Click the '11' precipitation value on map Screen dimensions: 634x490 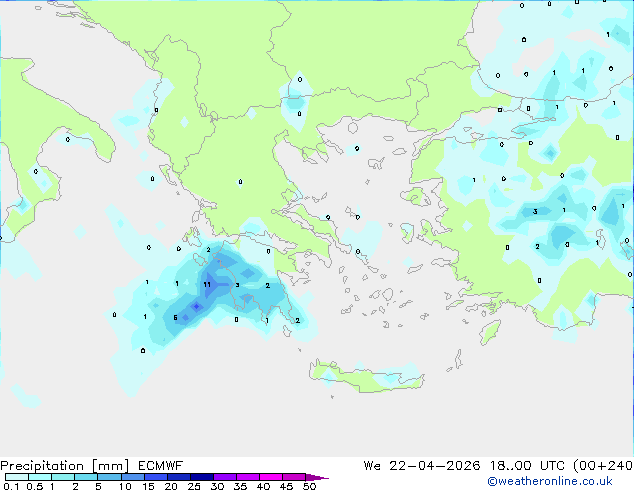tap(207, 285)
